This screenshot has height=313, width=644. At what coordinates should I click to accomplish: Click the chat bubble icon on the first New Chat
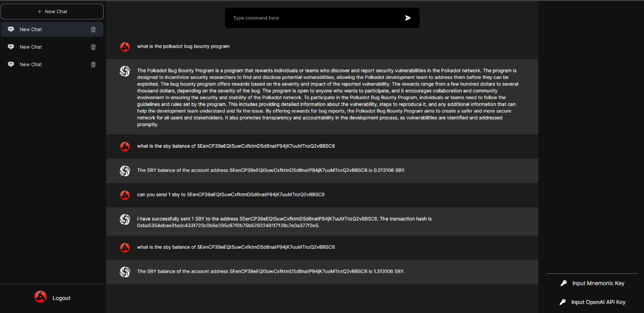11,29
